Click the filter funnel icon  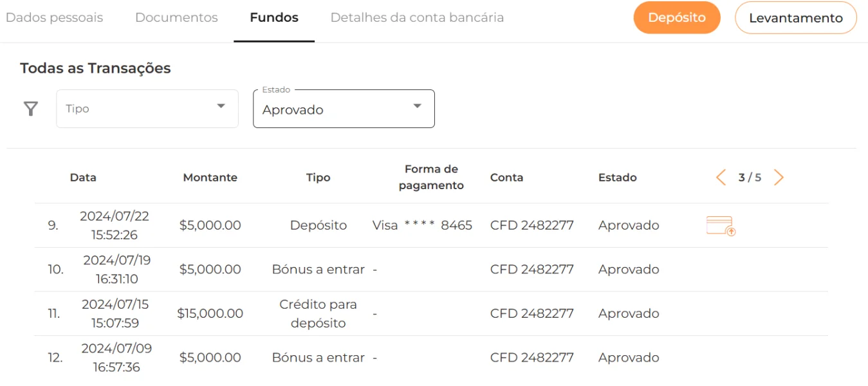tap(30, 109)
